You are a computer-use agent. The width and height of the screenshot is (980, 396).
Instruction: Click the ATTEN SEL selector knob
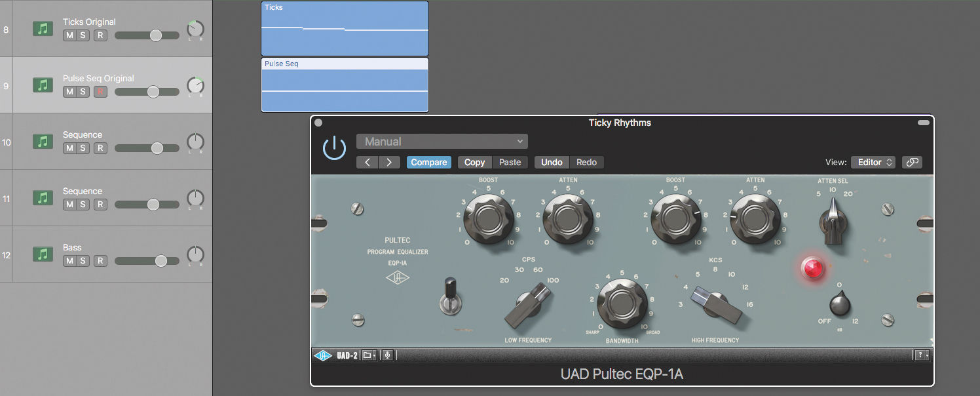pos(833,222)
